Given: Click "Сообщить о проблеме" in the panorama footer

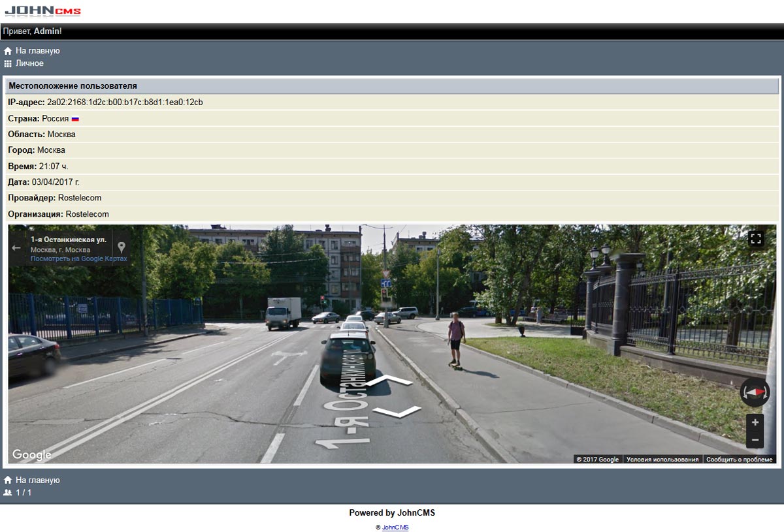Looking at the screenshot, I should 739,460.
